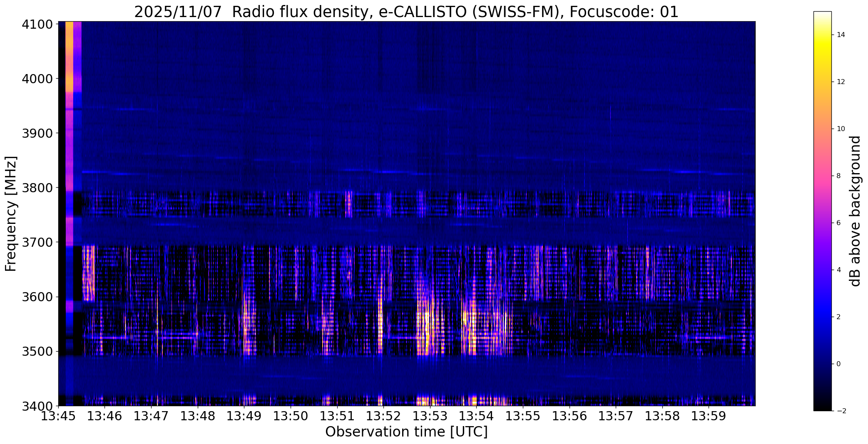
Task: Select the 3900 frequency tick label
Action: click(x=37, y=133)
